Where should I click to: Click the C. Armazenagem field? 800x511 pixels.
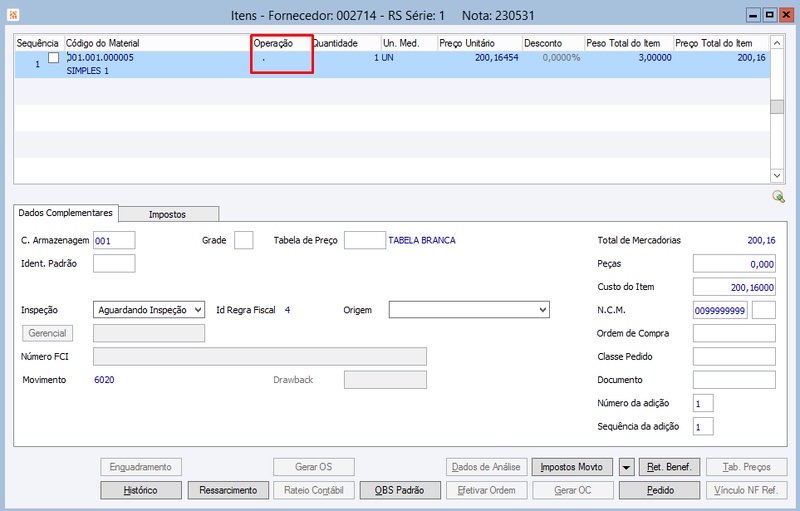(114, 240)
